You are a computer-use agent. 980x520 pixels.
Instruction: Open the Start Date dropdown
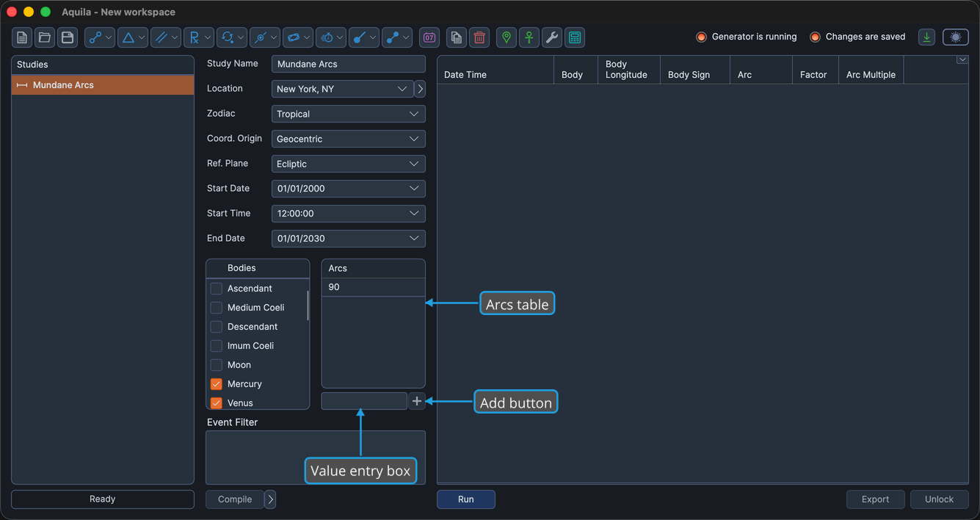tap(349, 189)
